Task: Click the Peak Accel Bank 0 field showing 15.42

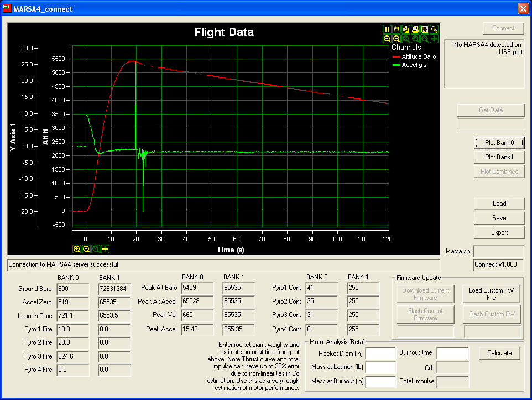Action: tap(197, 329)
